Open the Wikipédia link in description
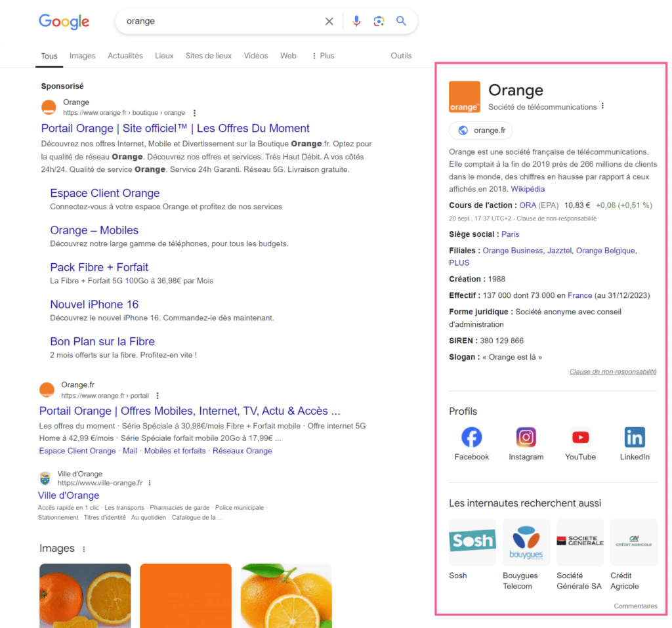The width and height of the screenshot is (672, 628). (x=528, y=189)
